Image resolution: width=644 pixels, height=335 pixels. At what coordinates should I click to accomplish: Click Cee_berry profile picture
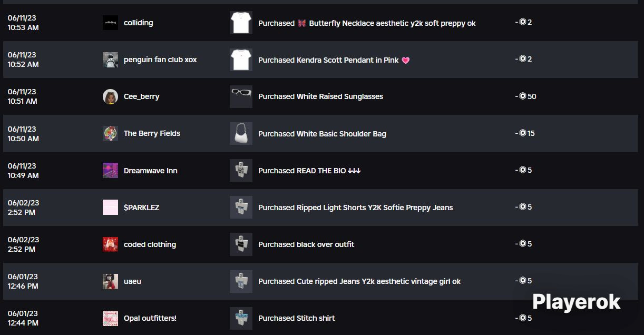(110, 97)
